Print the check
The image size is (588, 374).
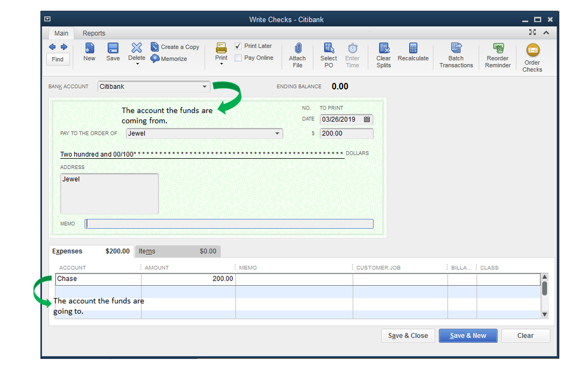pyautogui.click(x=221, y=51)
